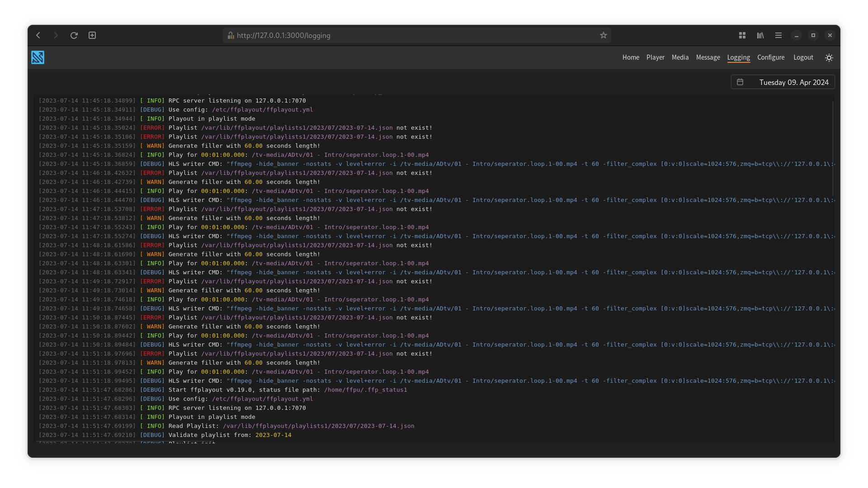Open the browser grid overview icon

click(742, 35)
